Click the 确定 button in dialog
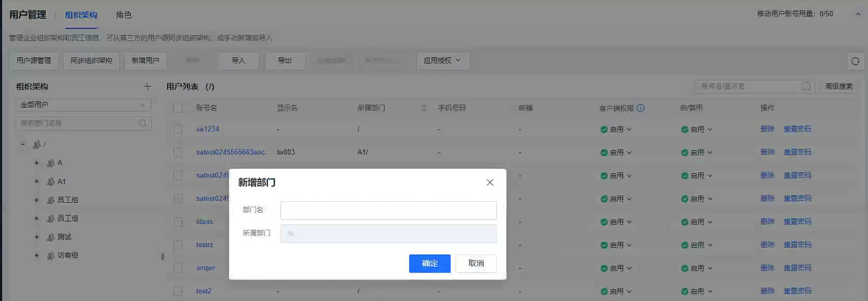 coord(429,264)
